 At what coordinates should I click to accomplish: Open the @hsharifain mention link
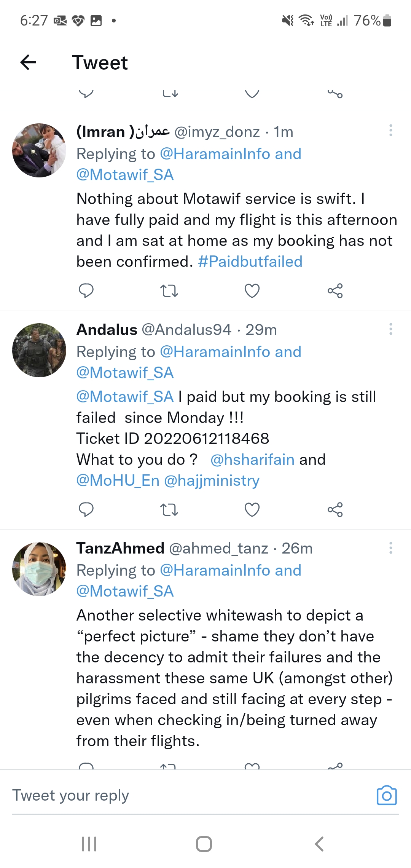pos(252,460)
